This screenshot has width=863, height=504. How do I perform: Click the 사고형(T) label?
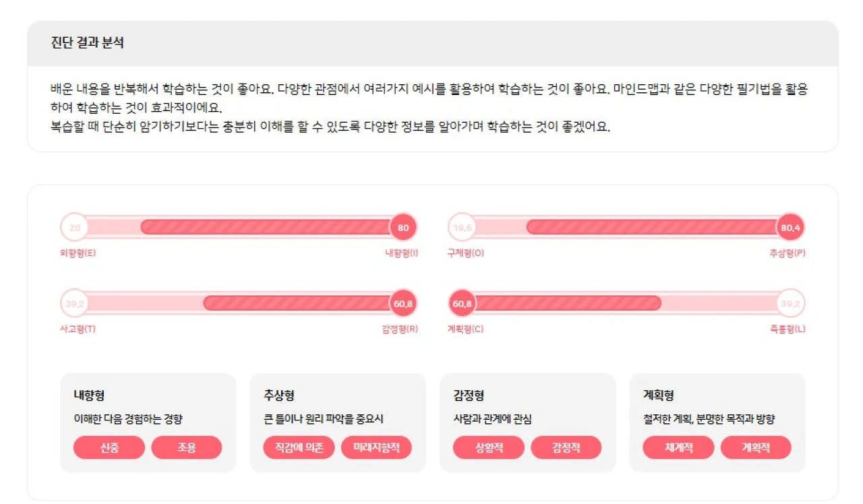78,329
